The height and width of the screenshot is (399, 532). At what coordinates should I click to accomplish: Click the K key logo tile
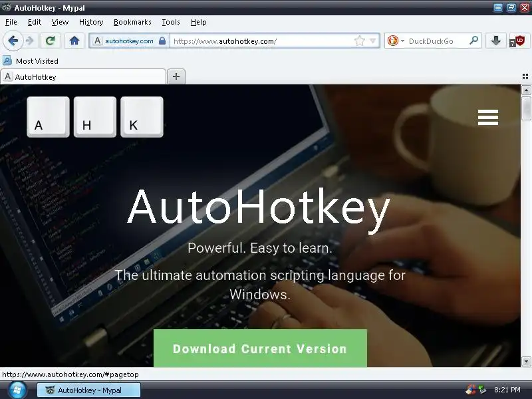tap(142, 117)
